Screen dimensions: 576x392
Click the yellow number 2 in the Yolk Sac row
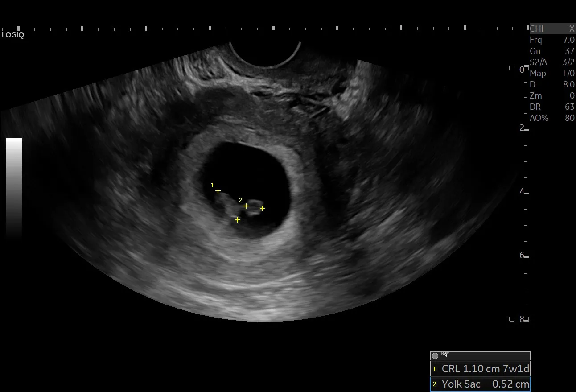pos(435,384)
